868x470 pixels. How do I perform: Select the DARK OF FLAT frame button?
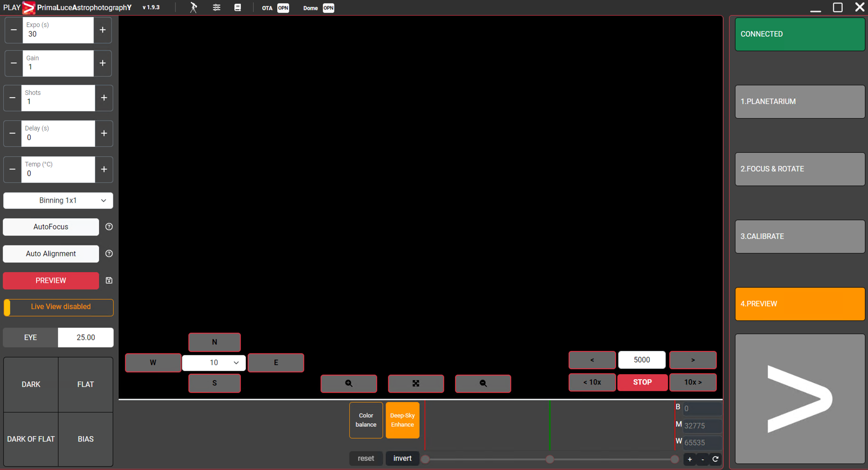point(31,439)
